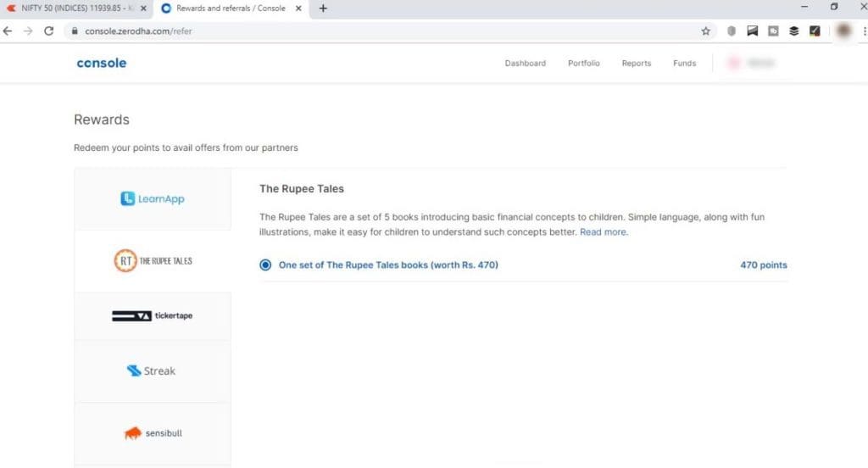Open the shield extension icon
This screenshot has width=868, height=468.
pyautogui.click(x=732, y=31)
